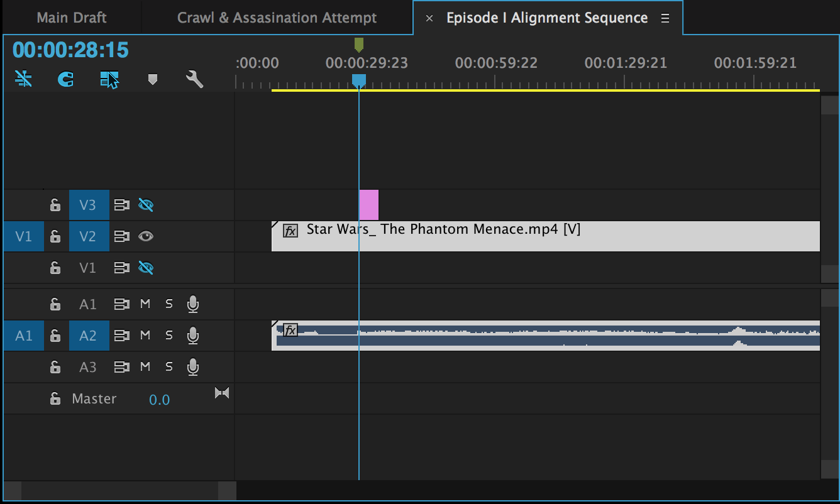Toggle sync lock for track V2
This screenshot has width=840, height=504.
(x=121, y=236)
